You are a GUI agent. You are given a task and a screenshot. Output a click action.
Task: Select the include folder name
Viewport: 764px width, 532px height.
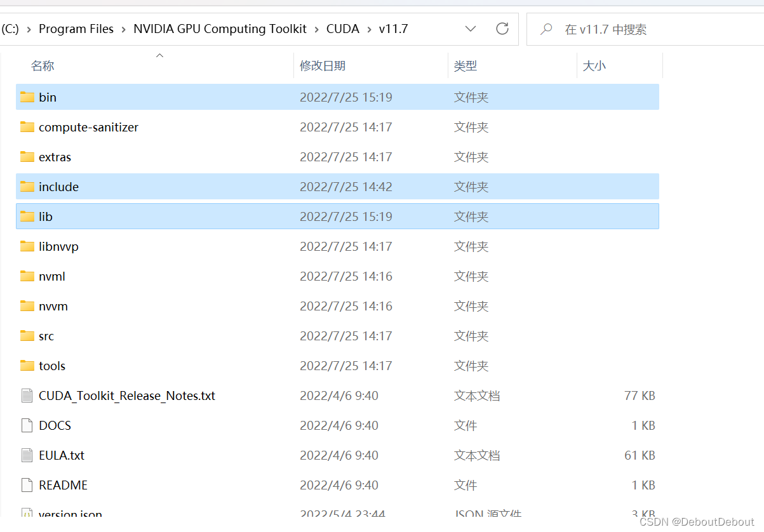pos(59,187)
